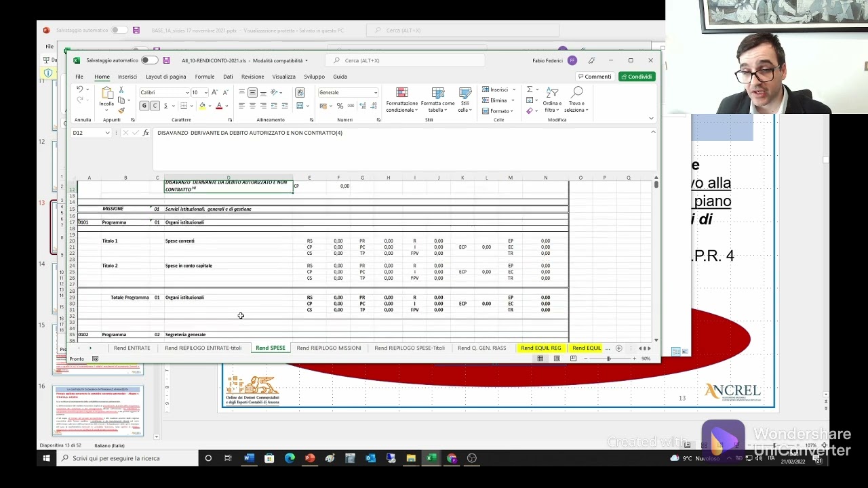This screenshot has height=488, width=868.
Task: Open Formattazione condizionale menu
Action: tap(402, 100)
